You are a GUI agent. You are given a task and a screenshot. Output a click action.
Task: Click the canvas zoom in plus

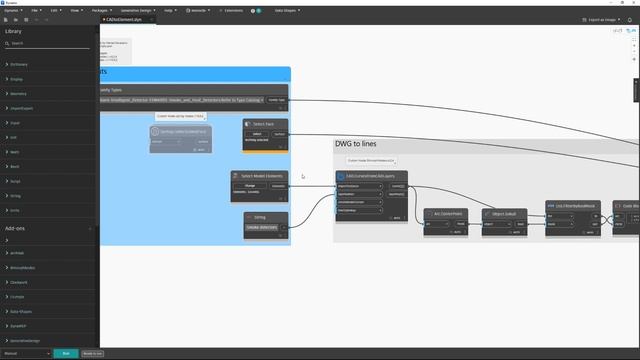634,46
